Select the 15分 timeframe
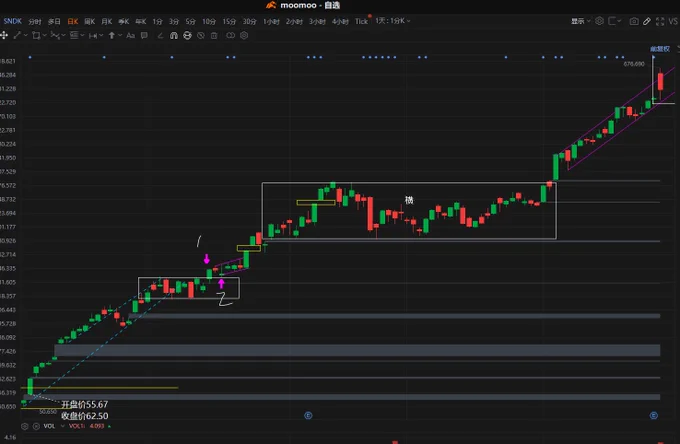 click(229, 22)
